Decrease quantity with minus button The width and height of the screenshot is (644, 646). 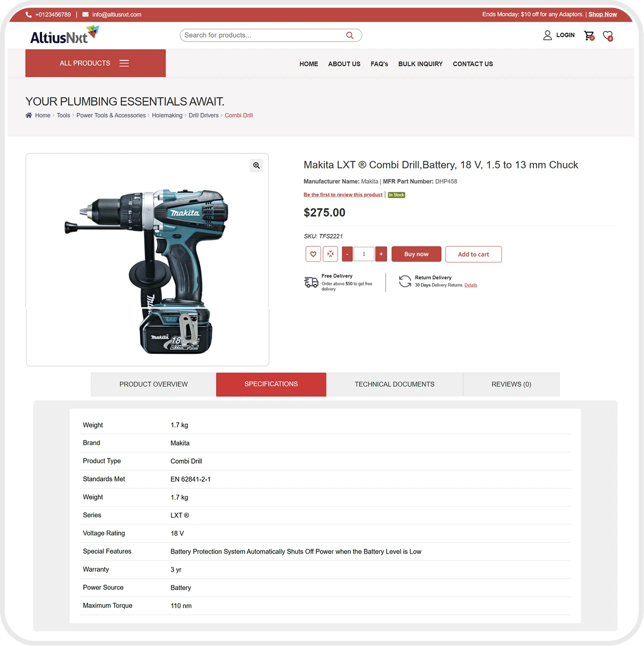(347, 254)
